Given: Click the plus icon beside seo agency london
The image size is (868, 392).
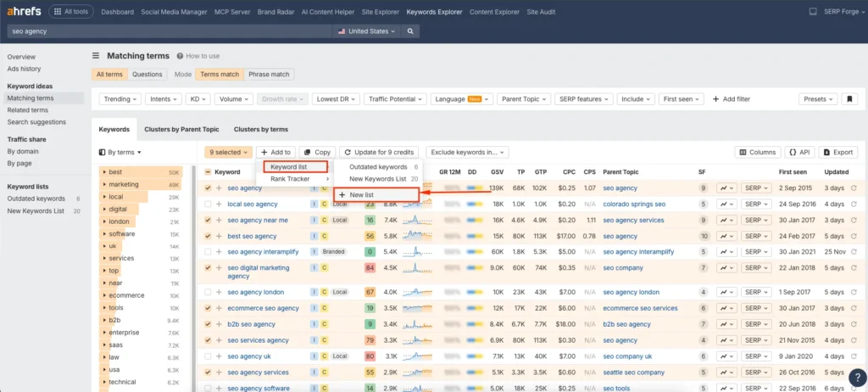Looking at the screenshot, I should click(x=219, y=292).
